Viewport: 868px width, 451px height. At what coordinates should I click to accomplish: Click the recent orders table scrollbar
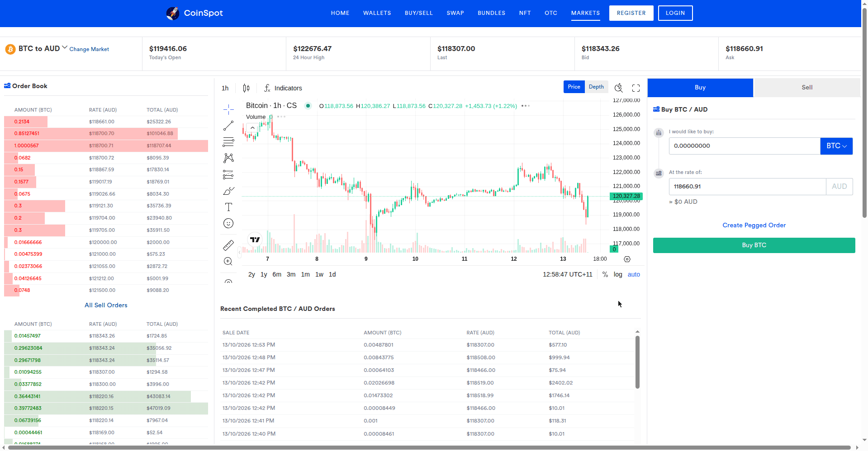[637, 362]
